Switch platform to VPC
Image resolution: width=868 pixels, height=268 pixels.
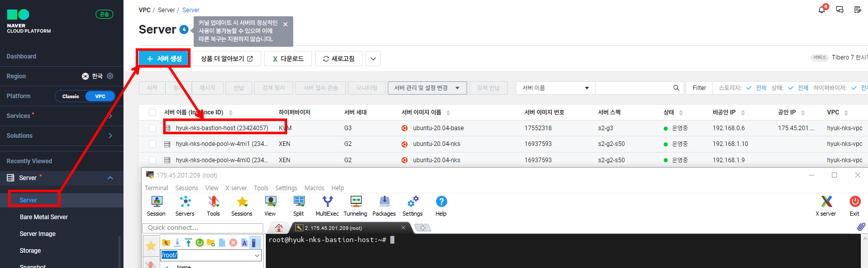point(100,96)
